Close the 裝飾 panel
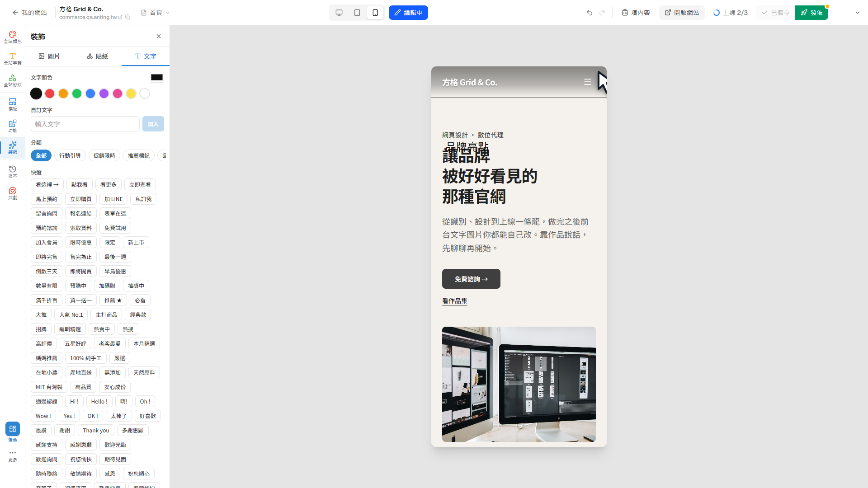This screenshot has width=868, height=488. click(x=159, y=36)
